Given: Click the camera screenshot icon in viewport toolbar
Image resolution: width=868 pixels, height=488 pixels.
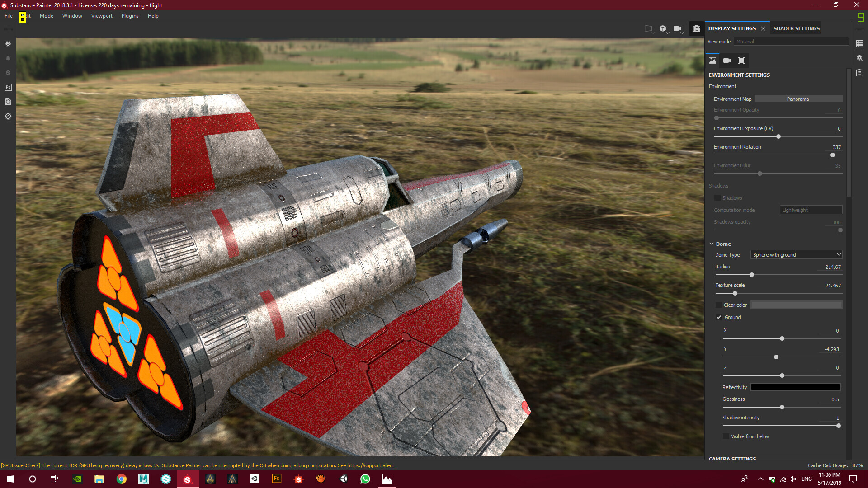Looking at the screenshot, I should (x=697, y=28).
